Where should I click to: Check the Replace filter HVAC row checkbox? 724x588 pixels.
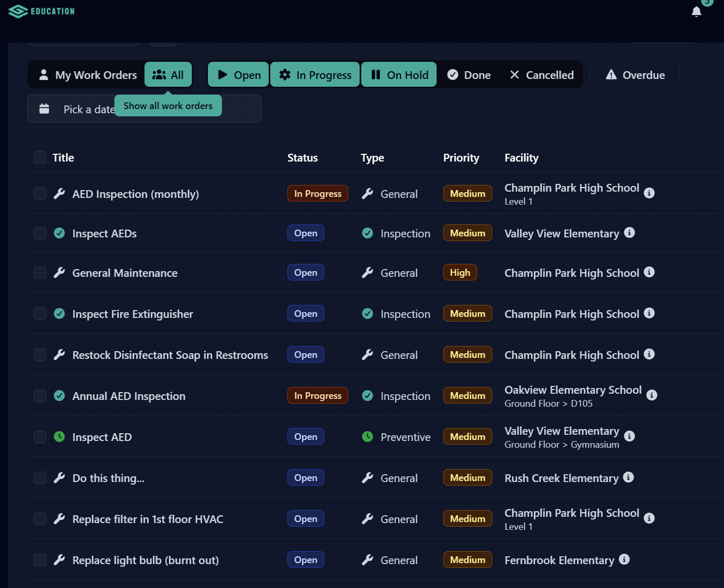tap(40, 519)
